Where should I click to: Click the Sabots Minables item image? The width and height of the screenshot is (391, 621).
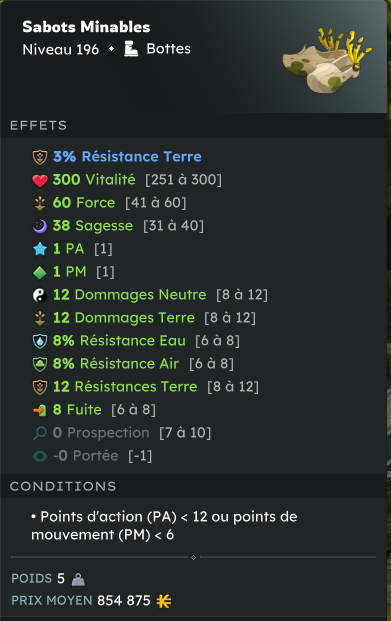(x=327, y=60)
